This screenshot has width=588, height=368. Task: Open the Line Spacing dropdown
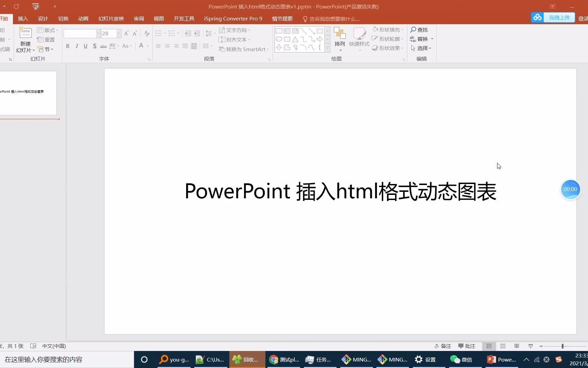[x=211, y=33]
